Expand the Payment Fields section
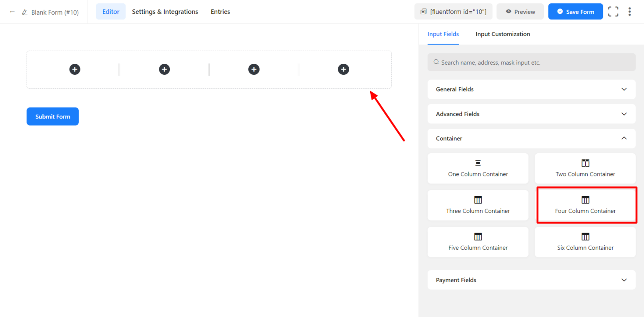644x317 pixels. tap(531, 280)
